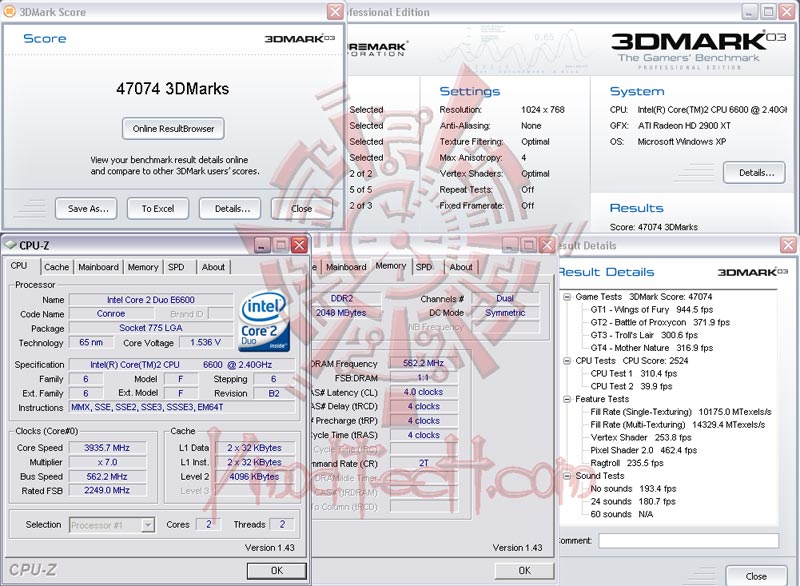Click the Level 2 4096 KBytes value

coord(255,476)
